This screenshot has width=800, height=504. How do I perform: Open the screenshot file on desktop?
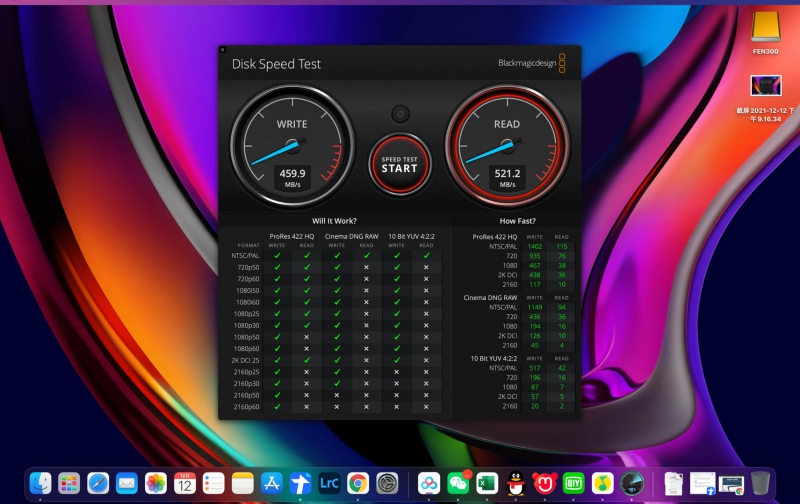coord(765,98)
